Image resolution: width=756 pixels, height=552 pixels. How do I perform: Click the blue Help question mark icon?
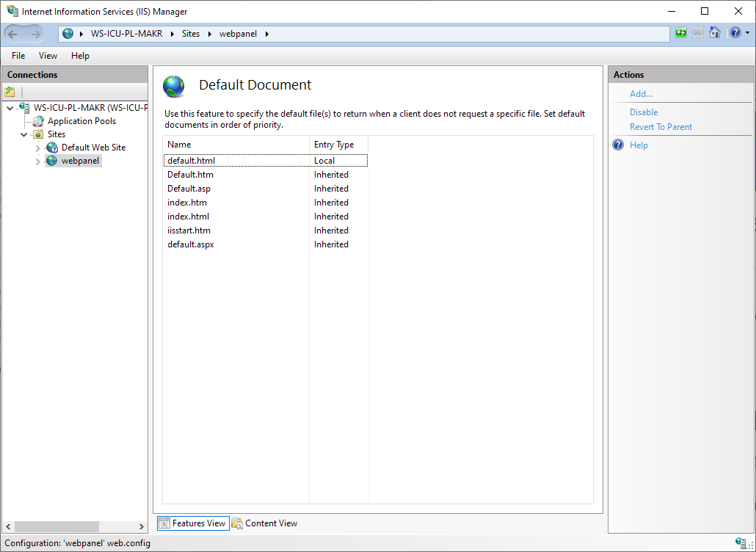(735, 33)
